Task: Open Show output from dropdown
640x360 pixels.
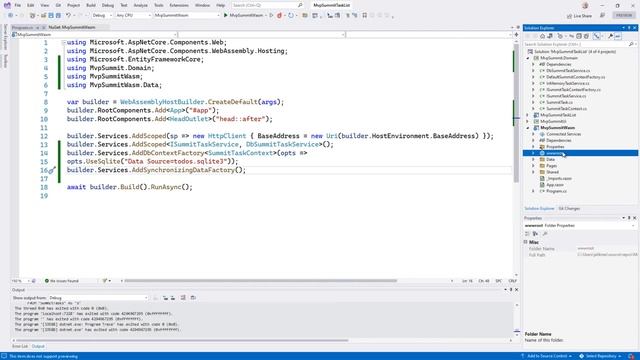Action: click(x=98, y=298)
